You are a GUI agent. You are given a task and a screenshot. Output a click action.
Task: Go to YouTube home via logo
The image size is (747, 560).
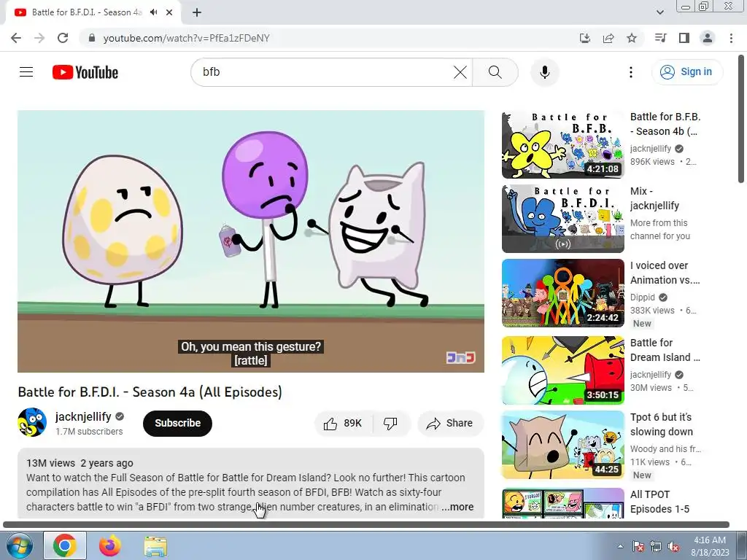[x=85, y=72]
